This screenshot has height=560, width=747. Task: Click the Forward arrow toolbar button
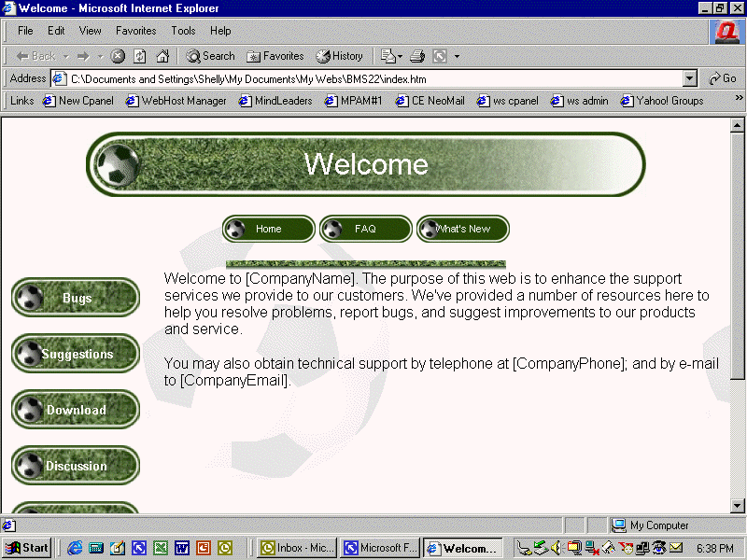click(83, 56)
